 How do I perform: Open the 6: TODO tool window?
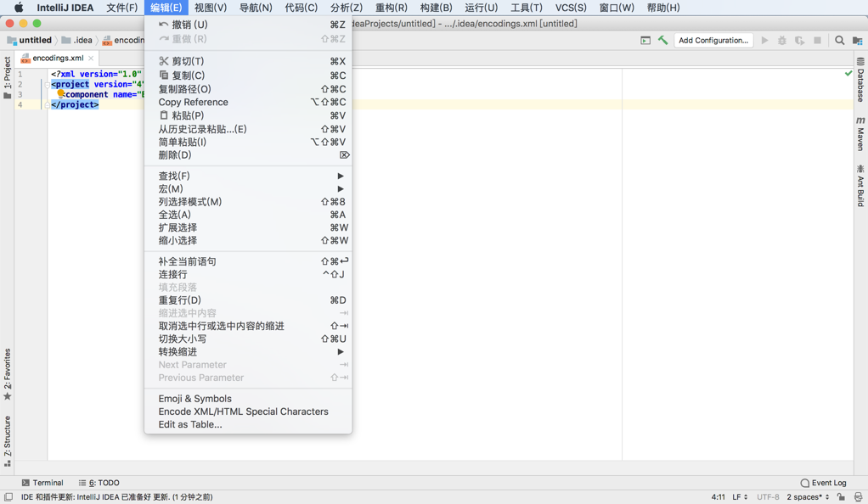(x=99, y=483)
